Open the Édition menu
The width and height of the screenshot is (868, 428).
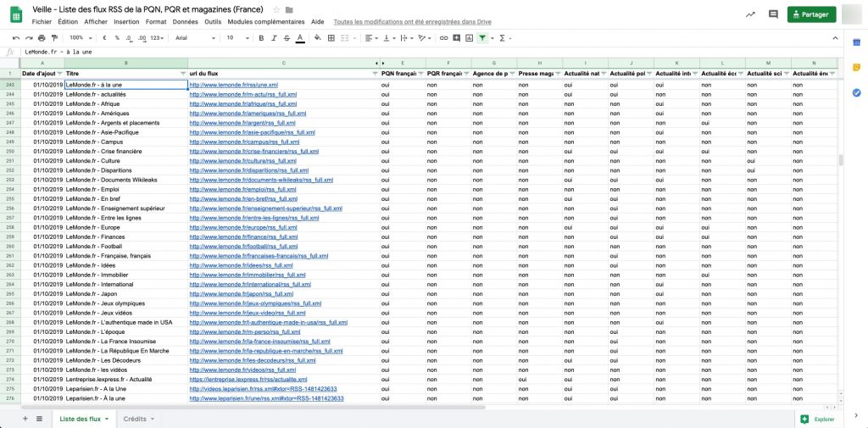68,22
